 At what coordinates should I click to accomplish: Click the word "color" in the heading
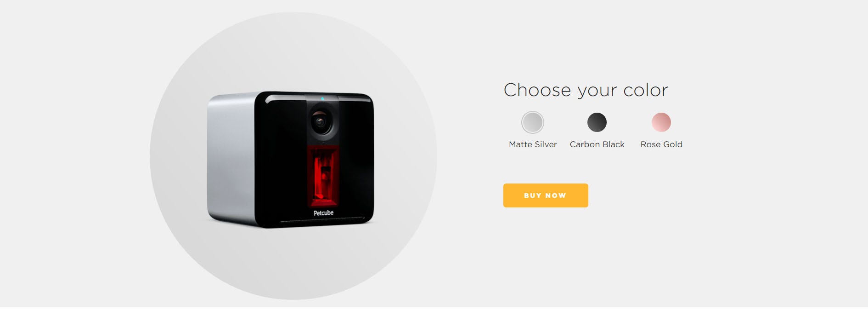(646, 90)
